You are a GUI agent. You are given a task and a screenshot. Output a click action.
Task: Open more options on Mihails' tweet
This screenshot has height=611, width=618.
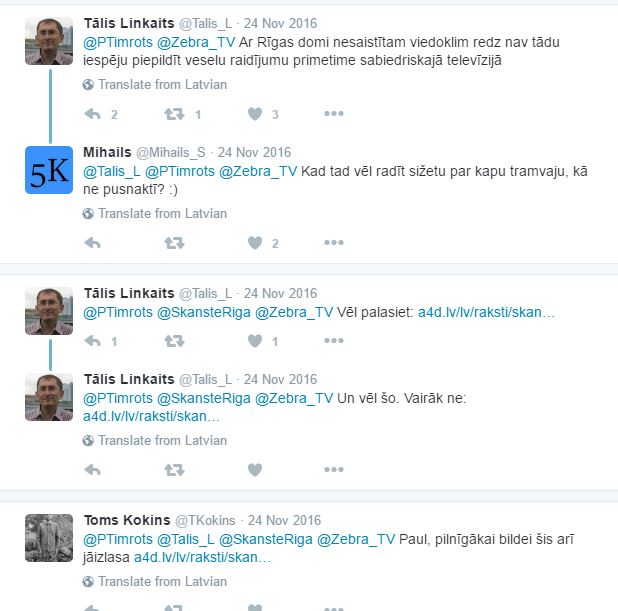(334, 242)
